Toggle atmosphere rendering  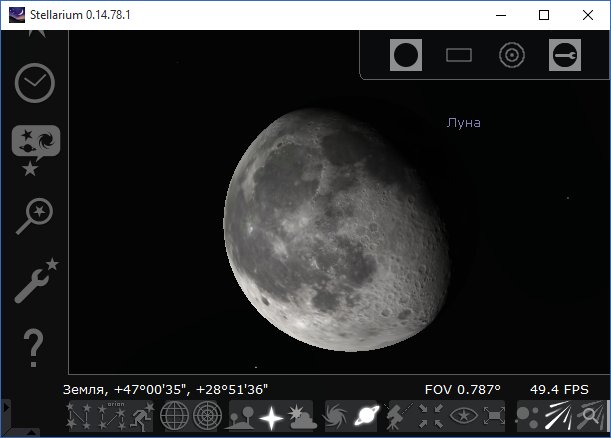[x=299, y=416]
